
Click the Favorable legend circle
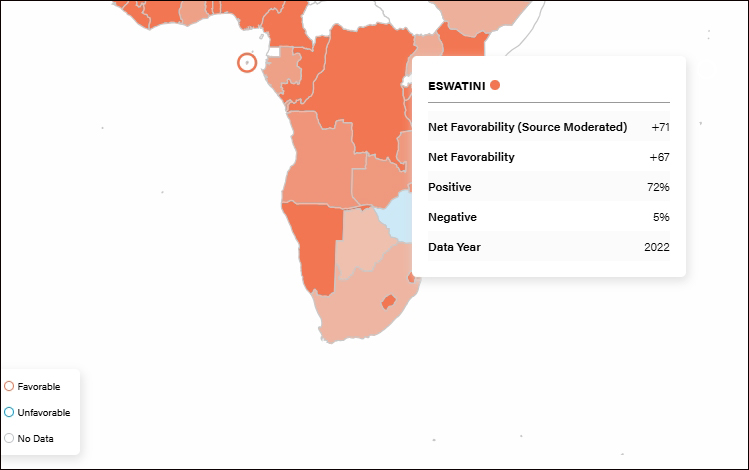point(9,386)
